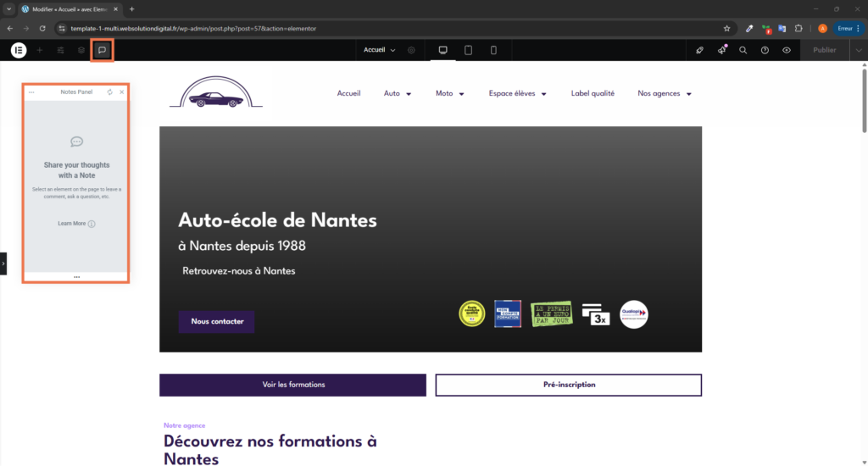Viewport: 868px width, 466px height.
Task: Open the Elementor logo menu
Action: (x=19, y=50)
